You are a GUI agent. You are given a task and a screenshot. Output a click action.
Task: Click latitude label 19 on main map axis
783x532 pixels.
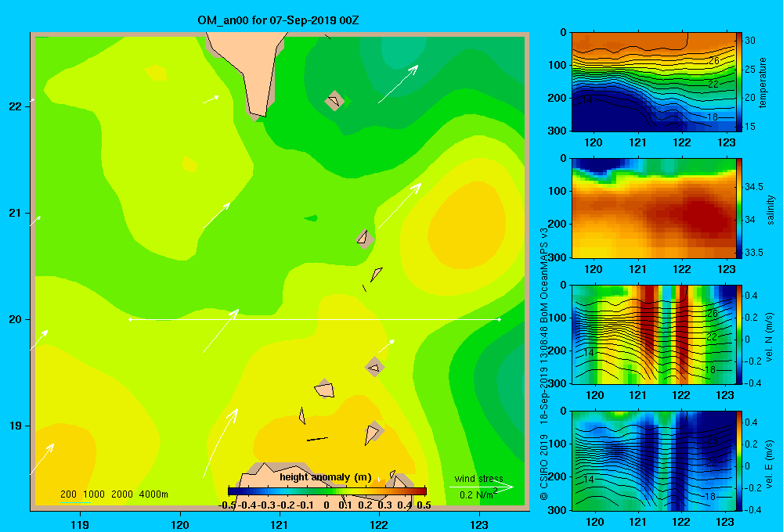pos(16,426)
